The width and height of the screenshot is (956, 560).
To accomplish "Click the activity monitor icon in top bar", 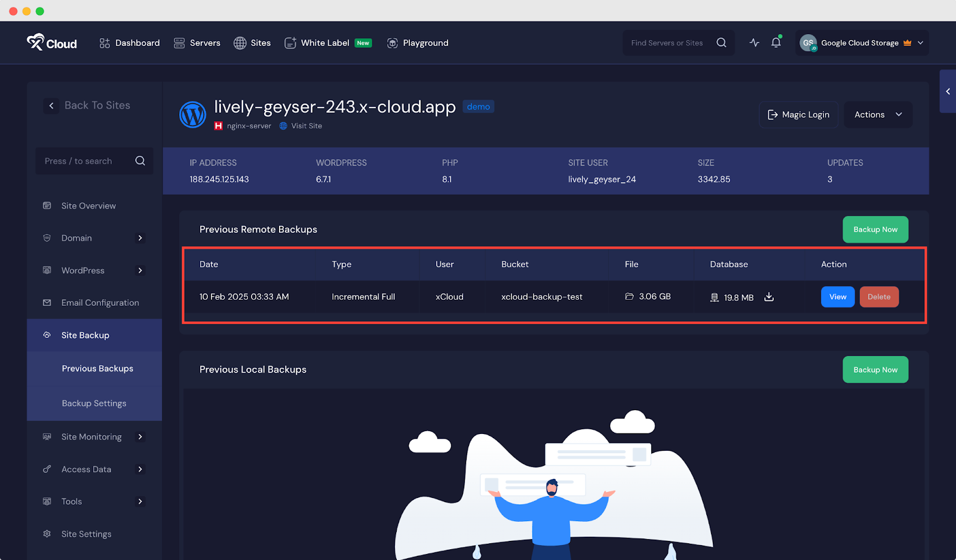I will pyautogui.click(x=754, y=42).
